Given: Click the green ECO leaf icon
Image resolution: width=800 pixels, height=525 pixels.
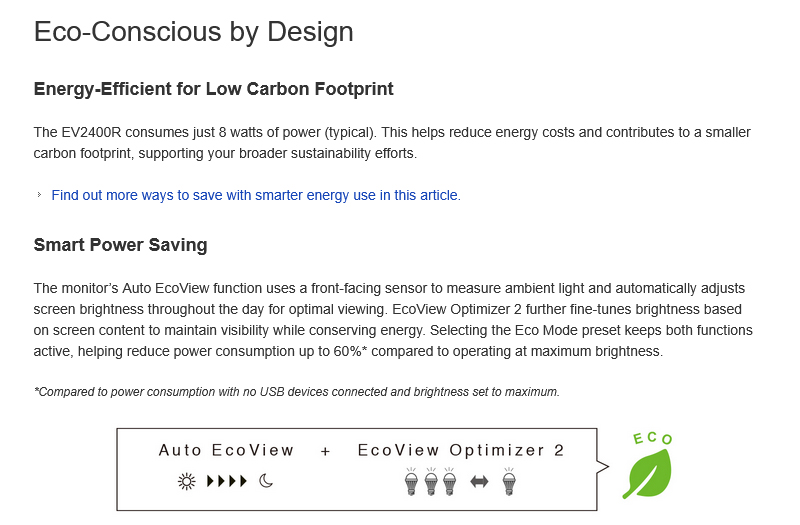Looking at the screenshot, I should 647,474.
